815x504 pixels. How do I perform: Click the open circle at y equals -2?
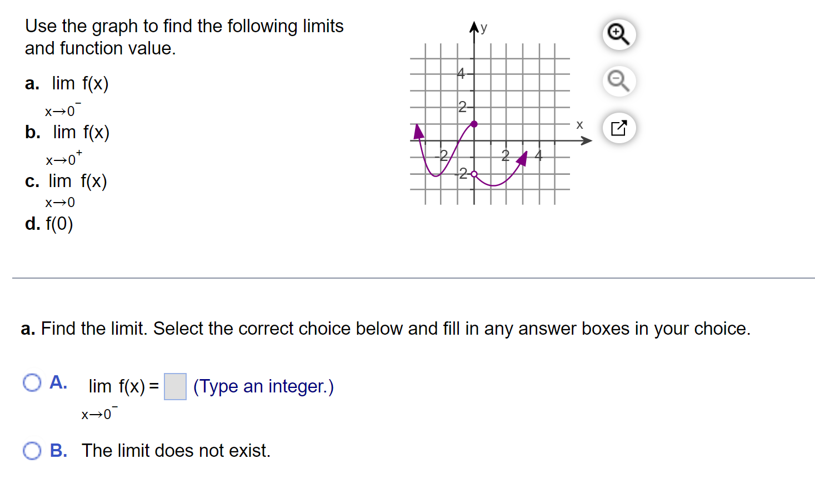pos(474,174)
